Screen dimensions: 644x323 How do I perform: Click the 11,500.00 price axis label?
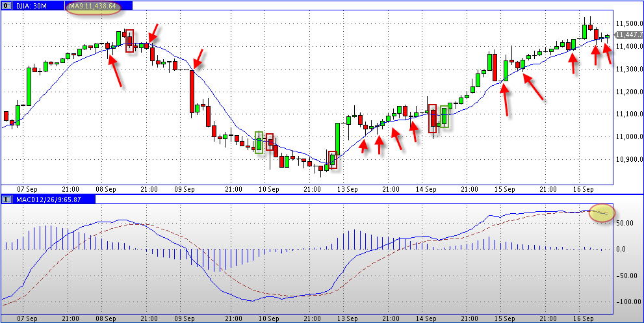(x=626, y=23)
